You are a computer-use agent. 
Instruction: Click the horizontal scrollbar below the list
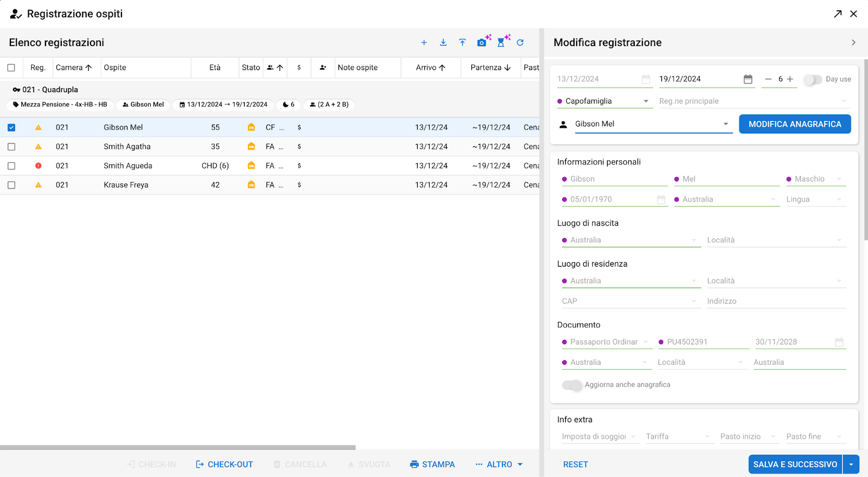point(178,448)
